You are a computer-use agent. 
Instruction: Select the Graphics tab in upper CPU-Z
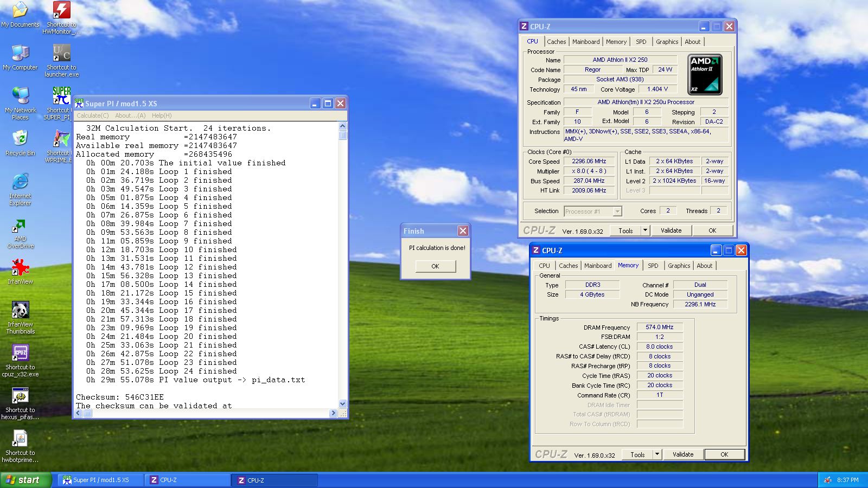coord(667,42)
